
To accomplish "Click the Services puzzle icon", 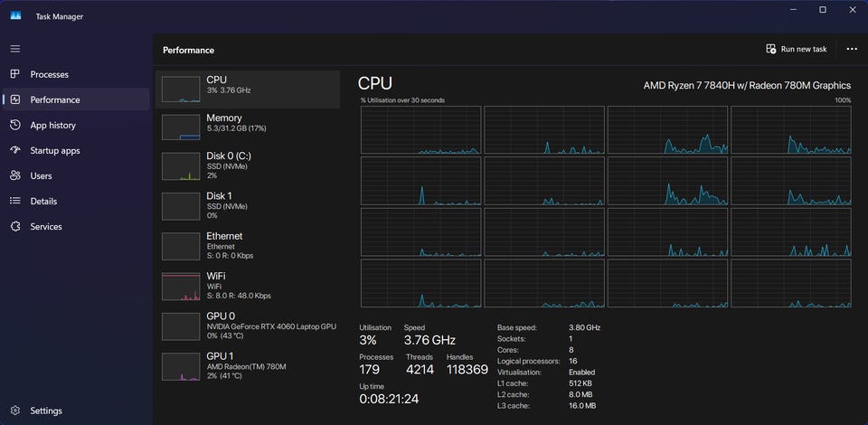I will [15, 226].
